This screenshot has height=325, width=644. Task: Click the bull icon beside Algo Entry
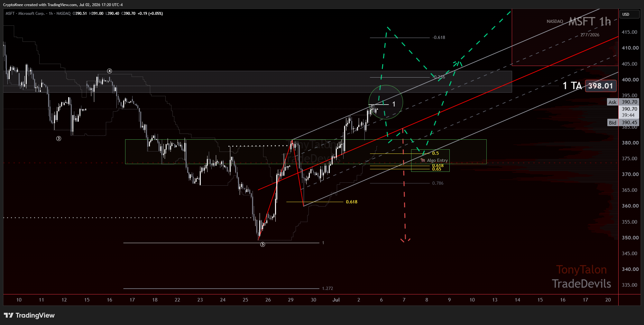pos(423,160)
